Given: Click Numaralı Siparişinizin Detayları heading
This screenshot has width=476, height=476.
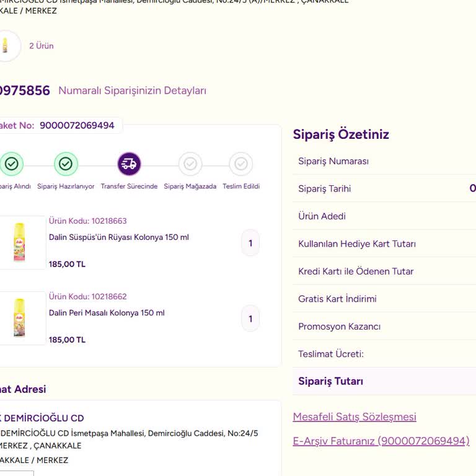Looking at the screenshot, I should [132, 90].
